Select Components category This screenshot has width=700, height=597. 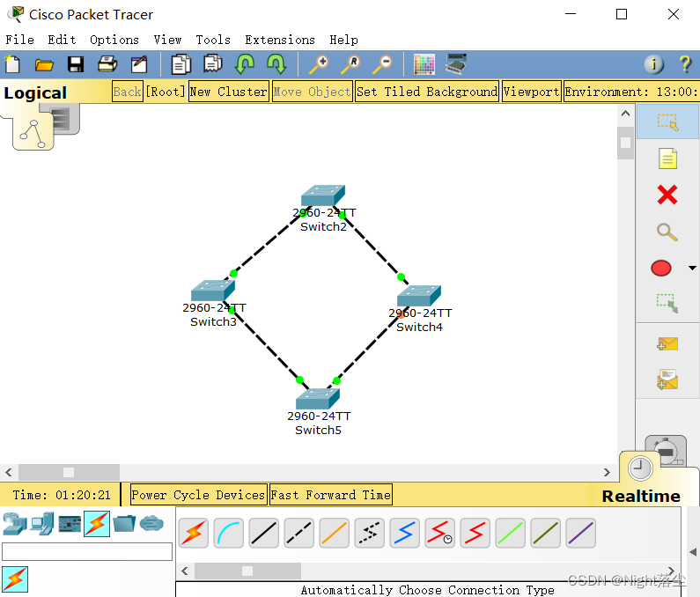(70, 523)
